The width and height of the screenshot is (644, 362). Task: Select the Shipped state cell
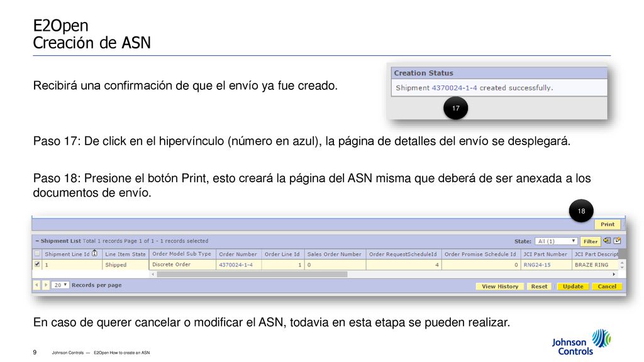point(125,265)
